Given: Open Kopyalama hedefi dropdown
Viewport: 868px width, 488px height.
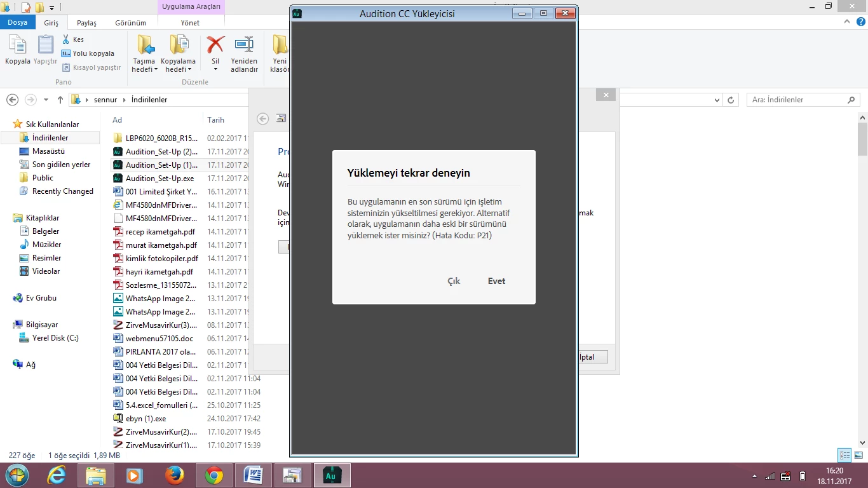Looking at the screenshot, I should pyautogui.click(x=178, y=54).
